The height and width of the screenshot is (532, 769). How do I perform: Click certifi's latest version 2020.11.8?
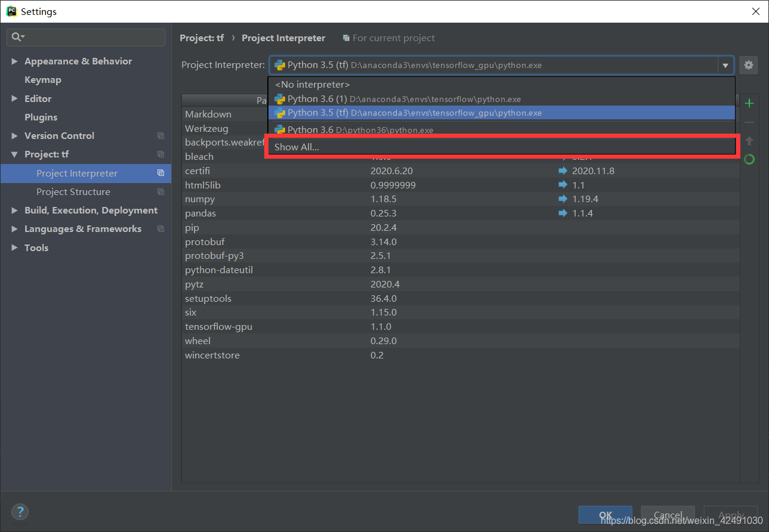(593, 171)
